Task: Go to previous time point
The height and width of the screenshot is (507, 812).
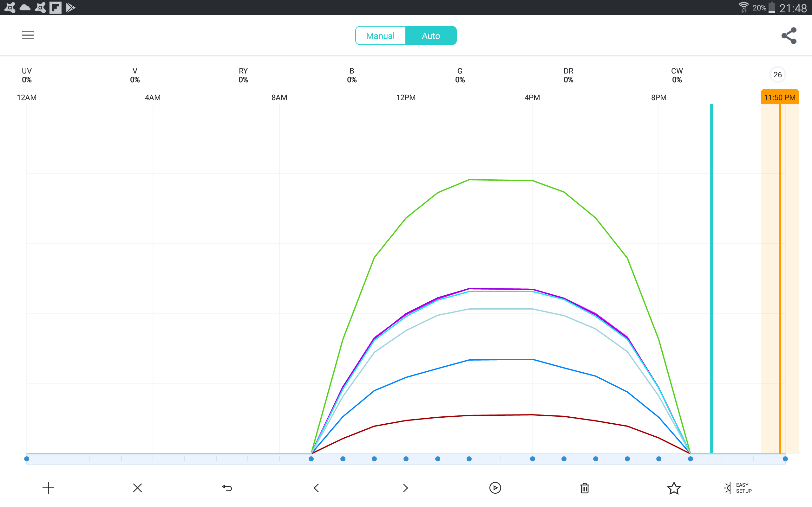Action: [317, 488]
